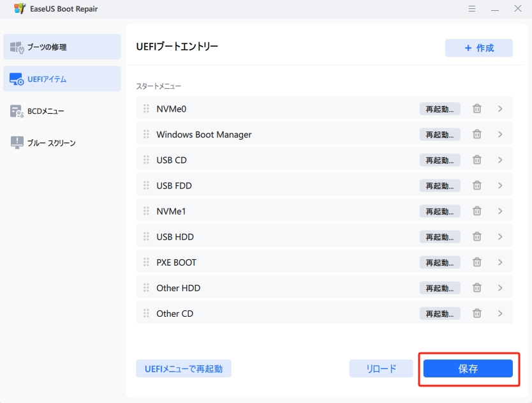Viewport: 532px width, 403px height.
Task: Click trash icon for Windows Boot Manager
Action: click(477, 135)
